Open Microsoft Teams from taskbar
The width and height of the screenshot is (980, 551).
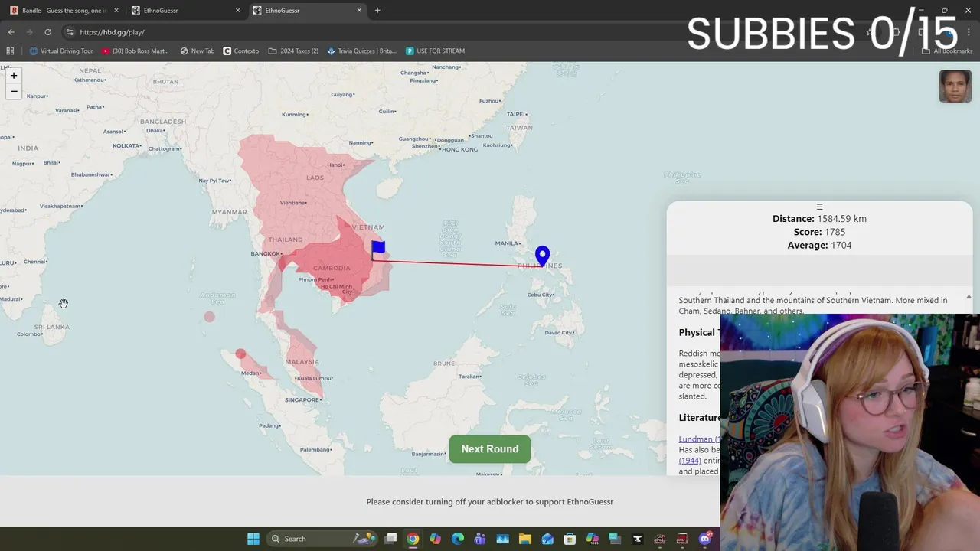click(480, 539)
